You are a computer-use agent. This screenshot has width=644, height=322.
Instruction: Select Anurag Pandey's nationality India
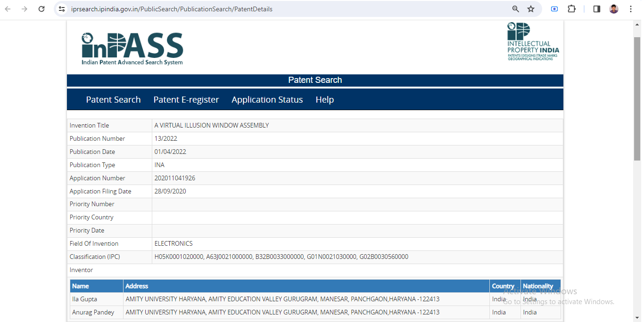click(530, 312)
